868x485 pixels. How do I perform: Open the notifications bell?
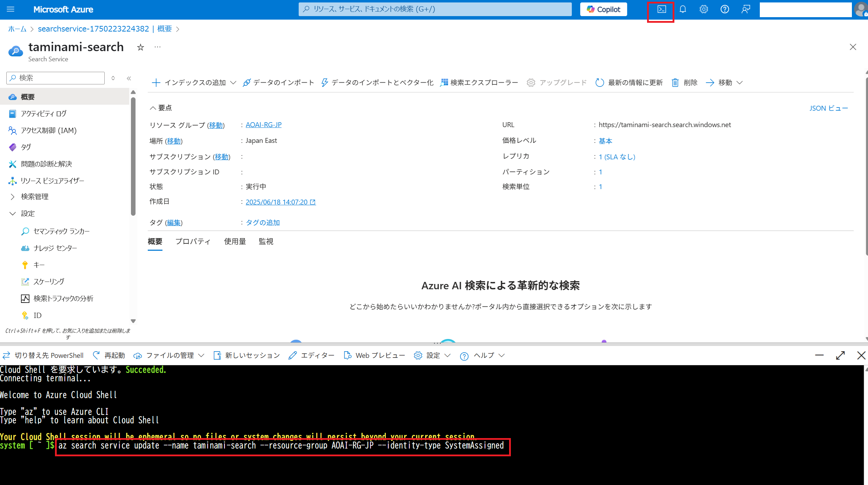pyautogui.click(x=683, y=9)
